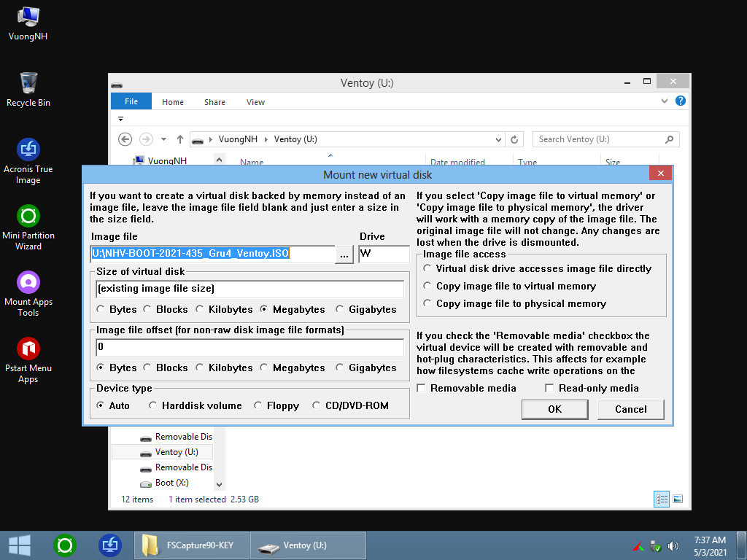This screenshot has height=560, width=747.
Task: Open the address bar history dropdown
Action: tap(498, 139)
